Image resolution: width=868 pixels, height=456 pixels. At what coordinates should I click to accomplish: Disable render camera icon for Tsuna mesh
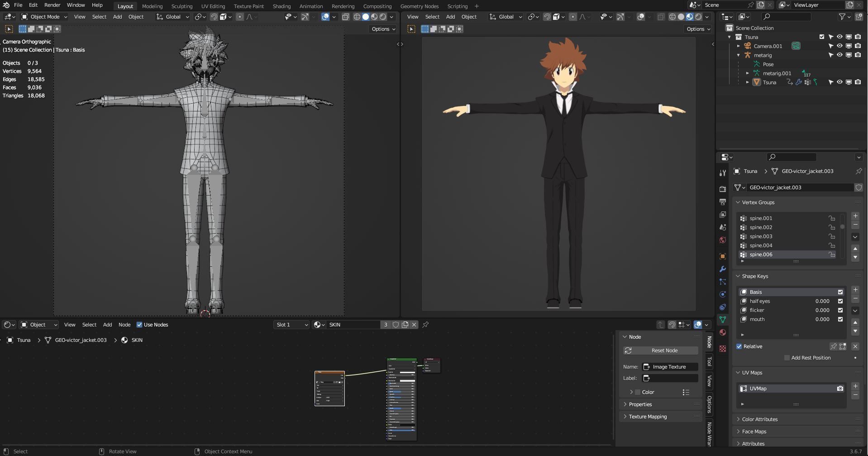pyautogui.click(x=858, y=82)
